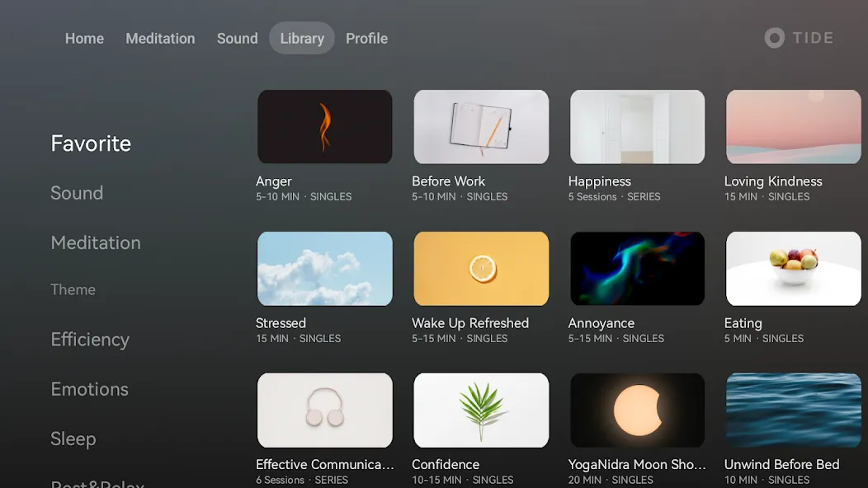Open Unwind Before Bed thumbnail
This screenshot has width=868, height=488.
pos(793,410)
